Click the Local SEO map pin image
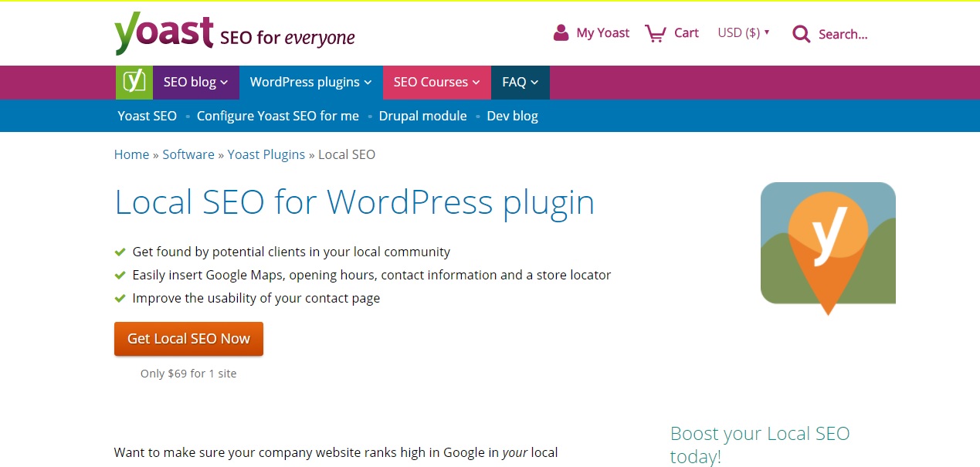The width and height of the screenshot is (980, 467). click(x=827, y=247)
